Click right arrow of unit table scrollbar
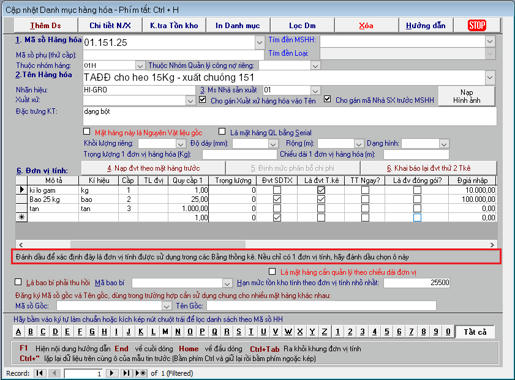The width and height of the screenshot is (515, 380). tap(492, 245)
